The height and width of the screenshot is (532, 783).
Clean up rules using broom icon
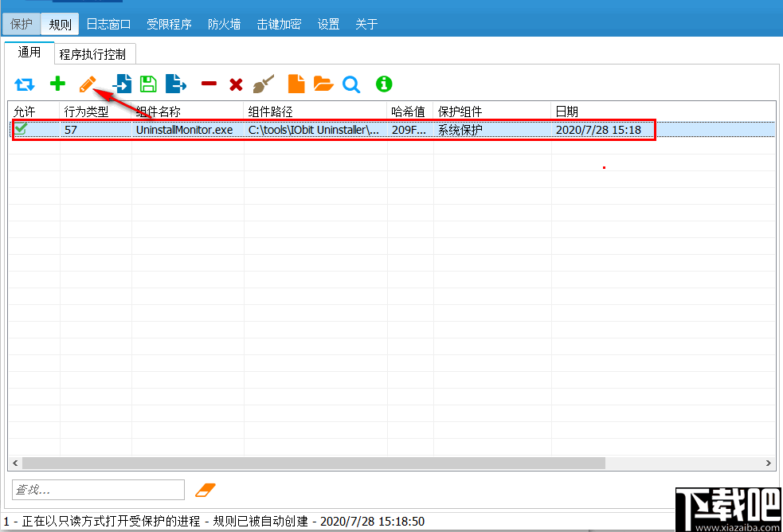(264, 84)
